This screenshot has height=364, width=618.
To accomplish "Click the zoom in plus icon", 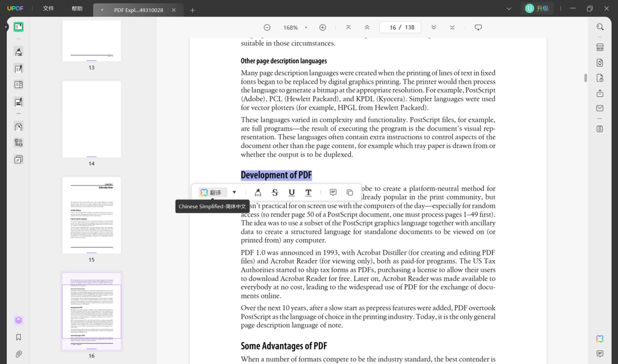I will point(322,27).
